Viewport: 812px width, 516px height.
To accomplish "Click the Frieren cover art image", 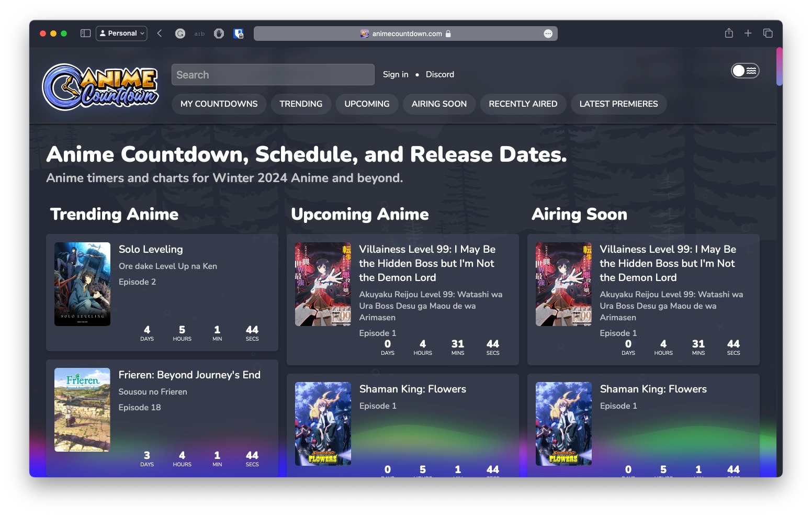I will point(82,409).
